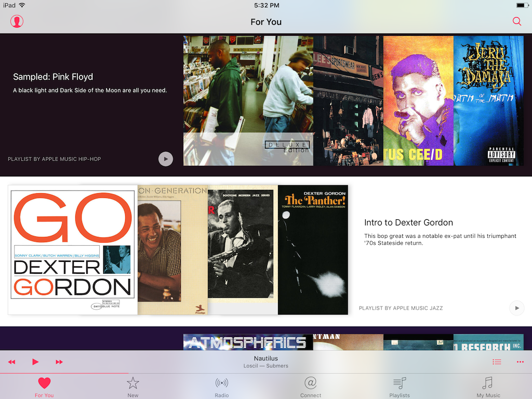The height and width of the screenshot is (399, 532).
Task: Open the Playlists tab
Action: pos(400,387)
